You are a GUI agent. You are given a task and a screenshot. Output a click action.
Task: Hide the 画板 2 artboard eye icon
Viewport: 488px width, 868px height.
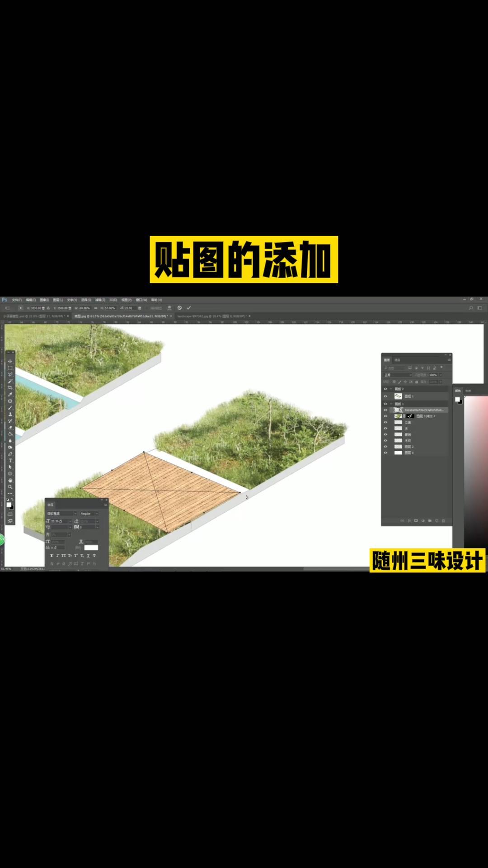(385, 389)
